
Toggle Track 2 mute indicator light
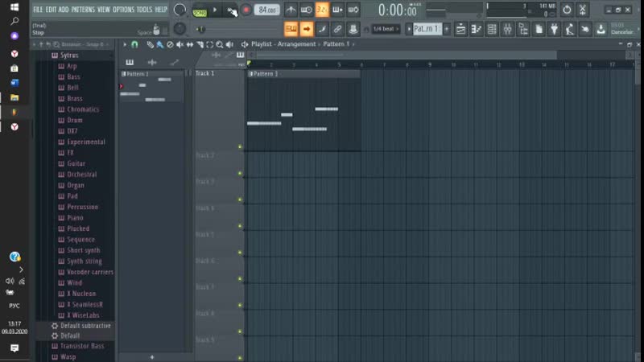(x=240, y=173)
